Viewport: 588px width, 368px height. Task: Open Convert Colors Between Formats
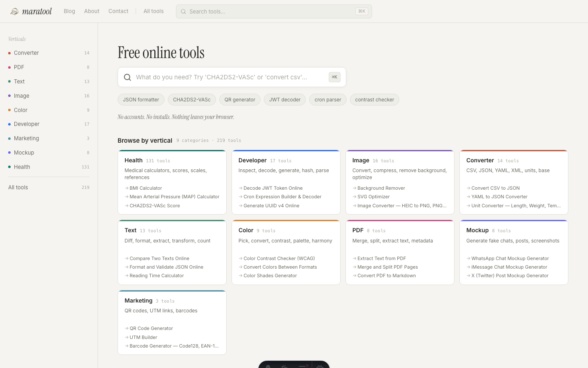[278, 267]
